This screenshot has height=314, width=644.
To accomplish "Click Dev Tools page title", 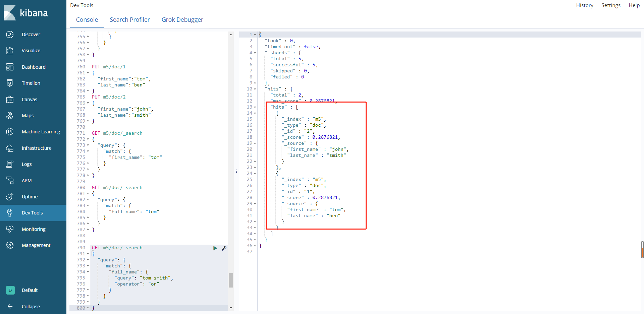I will click(x=82, y=5).
